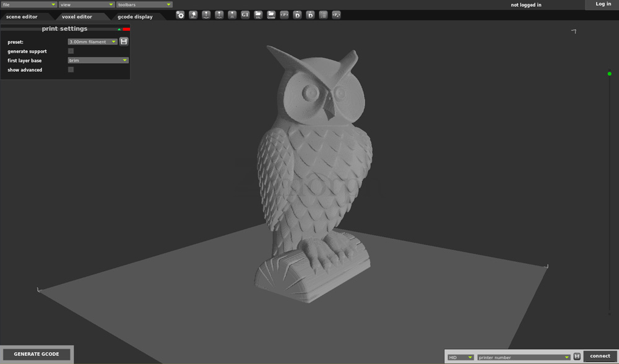The image size is (619, 364).
Task: Switch to the voxel editor tab
Action: pos(77,17)
